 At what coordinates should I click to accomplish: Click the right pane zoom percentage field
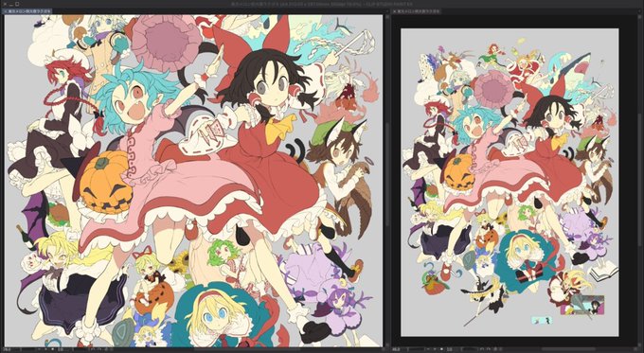point(396,349)
